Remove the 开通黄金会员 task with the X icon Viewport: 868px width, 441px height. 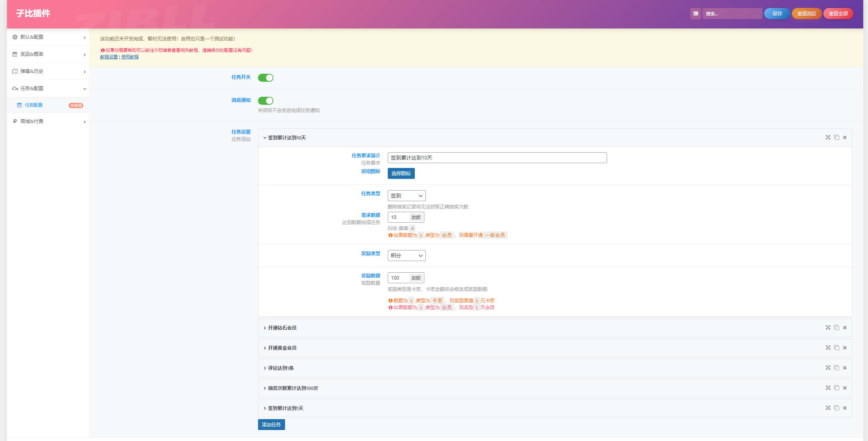845,348
